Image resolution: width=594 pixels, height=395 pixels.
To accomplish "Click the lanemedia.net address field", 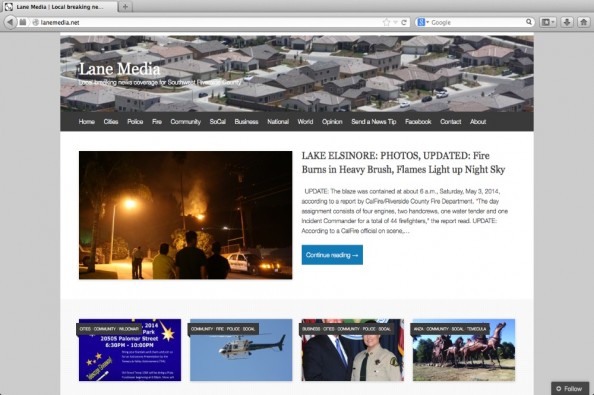I will (x=206, y=22).
